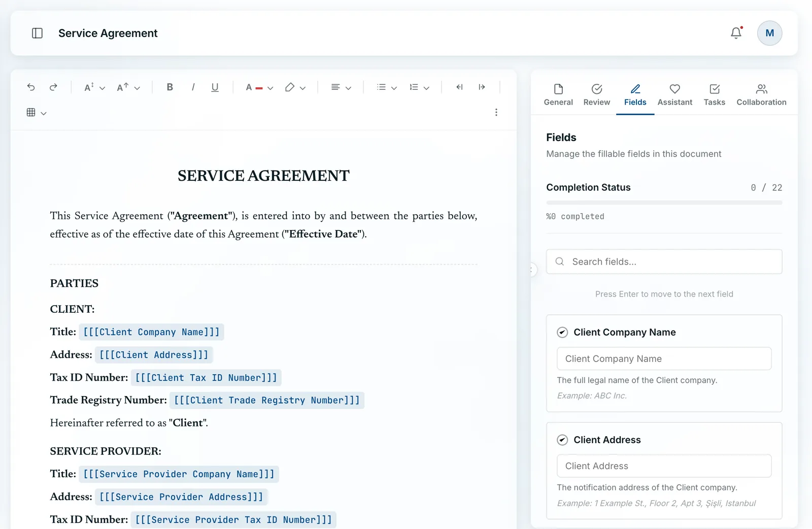
Task: Click the text alignment icon
Action: pos(335,87)
